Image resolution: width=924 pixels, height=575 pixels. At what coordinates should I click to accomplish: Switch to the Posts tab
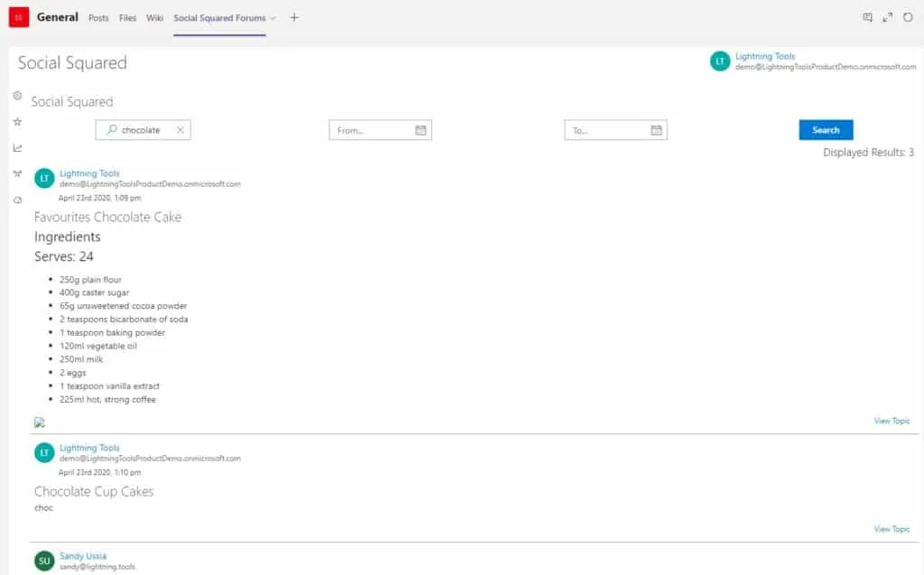98,16
